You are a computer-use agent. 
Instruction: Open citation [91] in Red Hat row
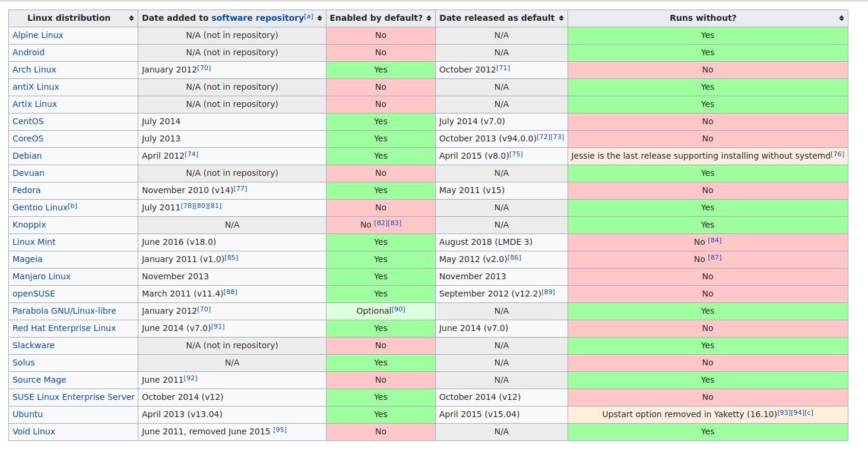[218, 326]
